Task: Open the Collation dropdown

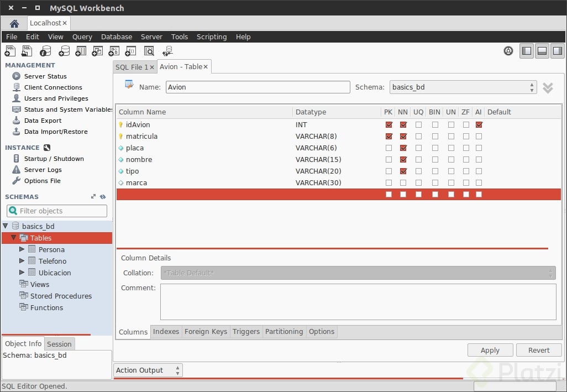Action: coord(358,273)
